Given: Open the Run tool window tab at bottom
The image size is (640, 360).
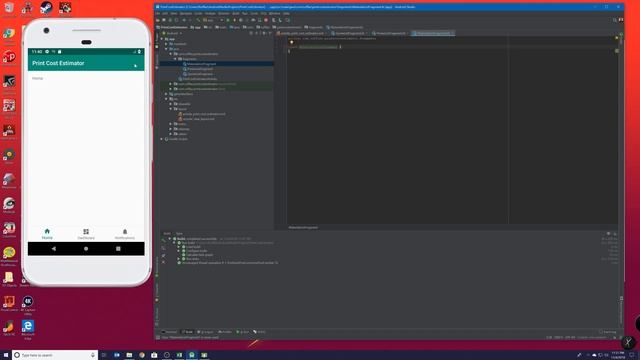Looking at the screenshot, I should tap(242, 332).
